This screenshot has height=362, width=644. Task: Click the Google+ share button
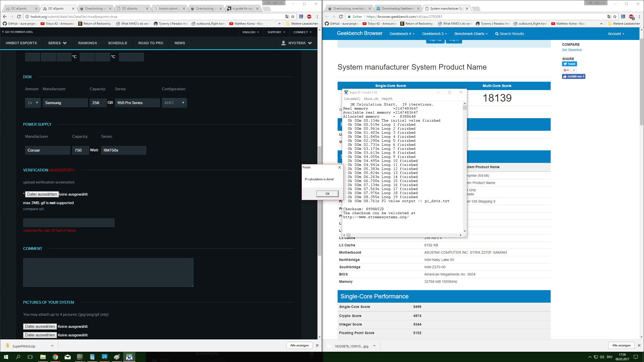pyautogui.click(x=566, y=70)
